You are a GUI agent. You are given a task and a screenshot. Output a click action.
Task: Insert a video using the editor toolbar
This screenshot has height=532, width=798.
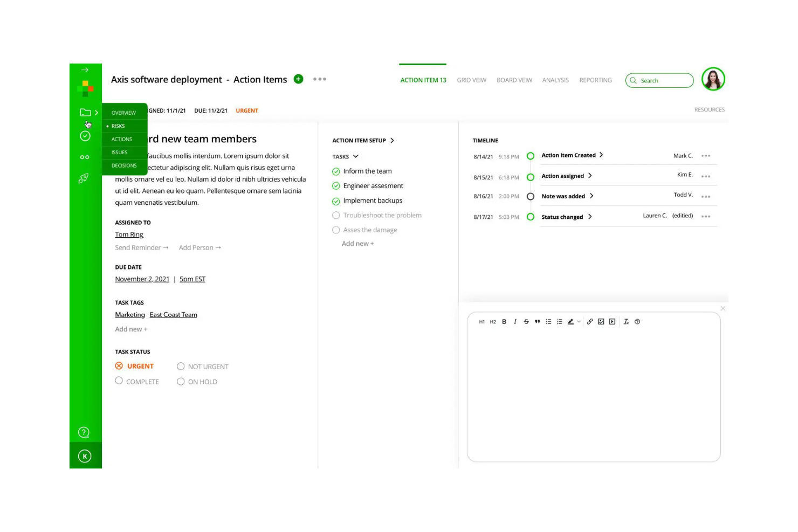coord(612,322)
